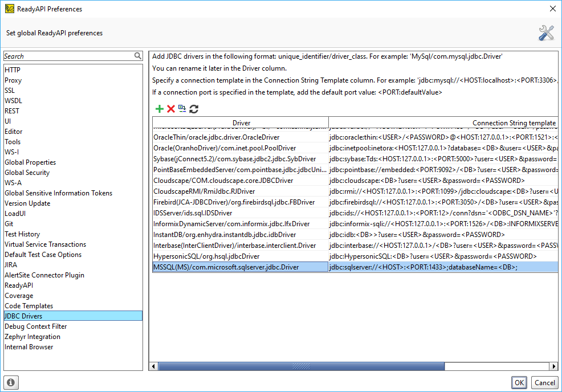Open the Editor preferences page
The height and width of the screenshot is (392, 562).
coord(73,132)
